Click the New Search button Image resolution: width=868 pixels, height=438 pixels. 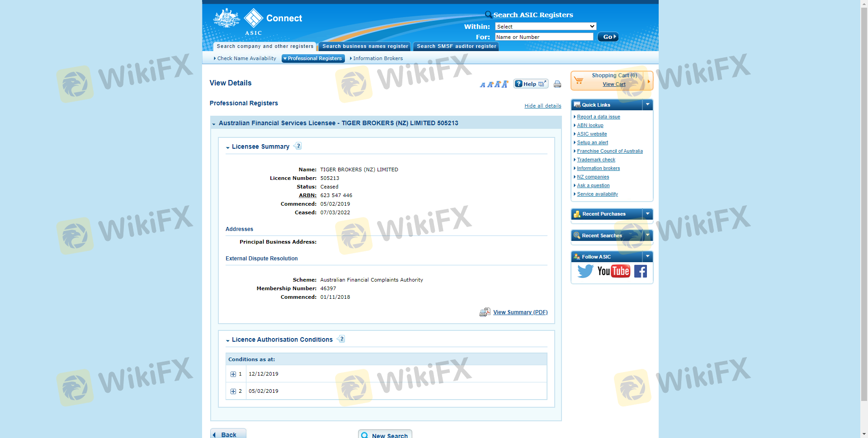tap(385, 434)
